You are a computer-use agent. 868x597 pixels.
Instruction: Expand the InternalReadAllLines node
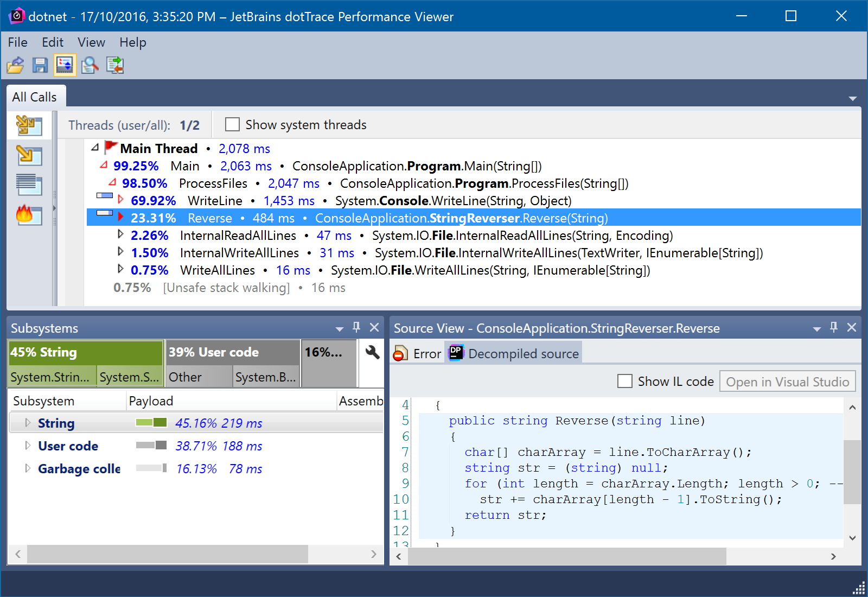120,234
